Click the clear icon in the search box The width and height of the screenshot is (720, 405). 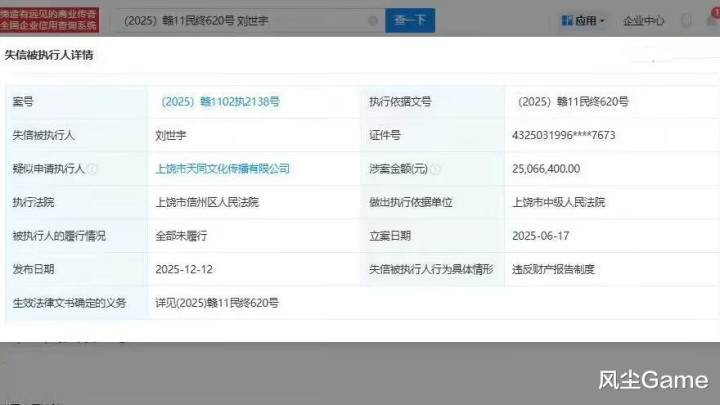pos(373,20)
